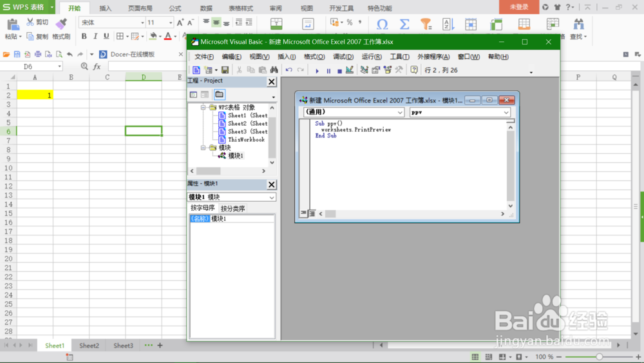This screenshot has width=644, height=363.
Task: Pause macro execution in VBA toolbar
Action: [328, 71]
